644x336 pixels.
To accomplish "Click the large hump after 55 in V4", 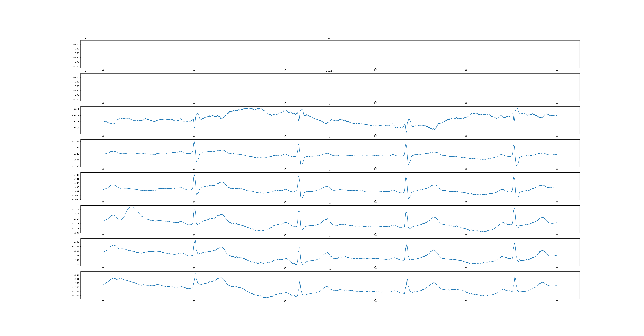I will click(131, 207).
